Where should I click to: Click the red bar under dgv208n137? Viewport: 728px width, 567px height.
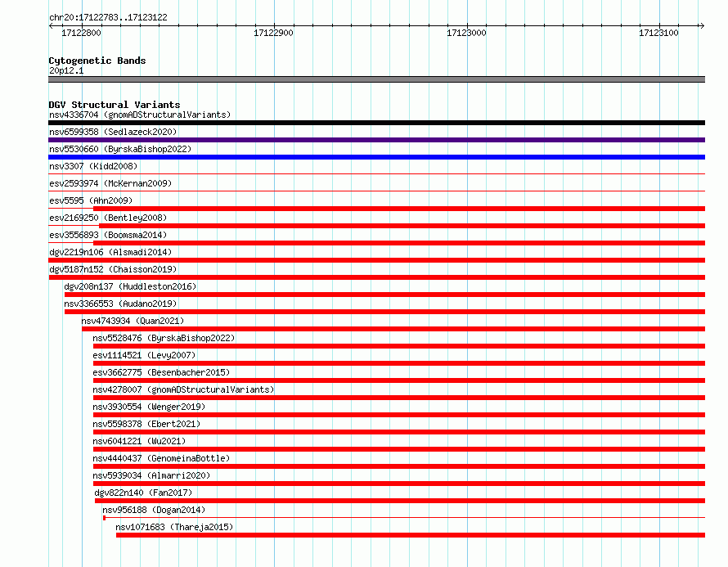[x=385, y=295]
